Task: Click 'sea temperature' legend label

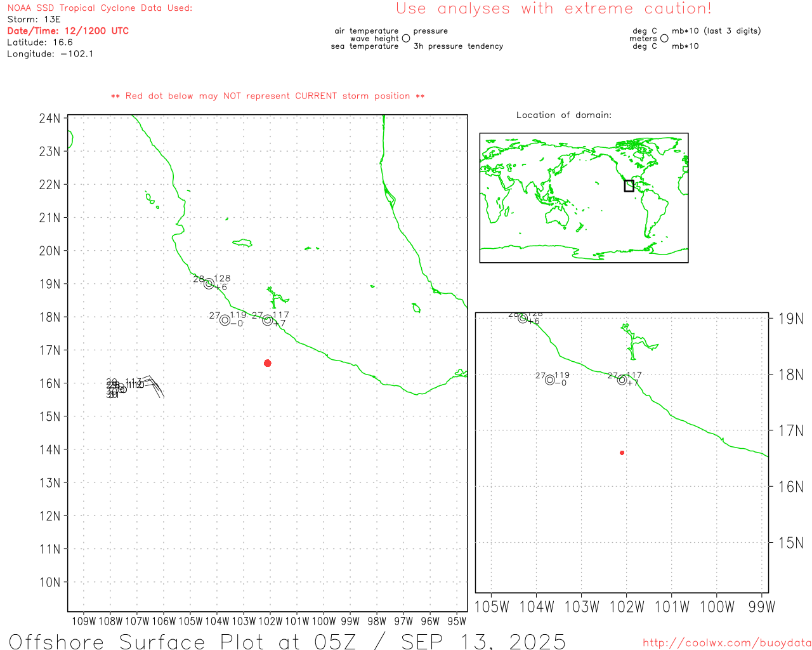Action: [365, 46]
